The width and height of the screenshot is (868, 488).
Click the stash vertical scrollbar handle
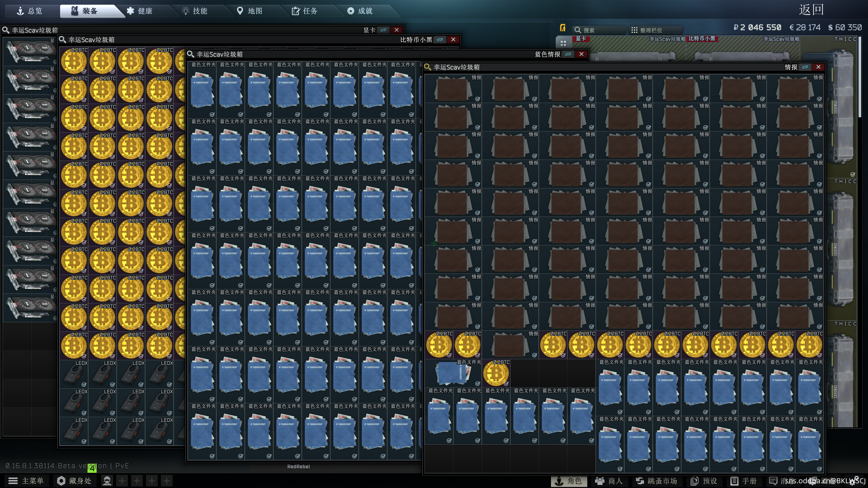(860, 77)
